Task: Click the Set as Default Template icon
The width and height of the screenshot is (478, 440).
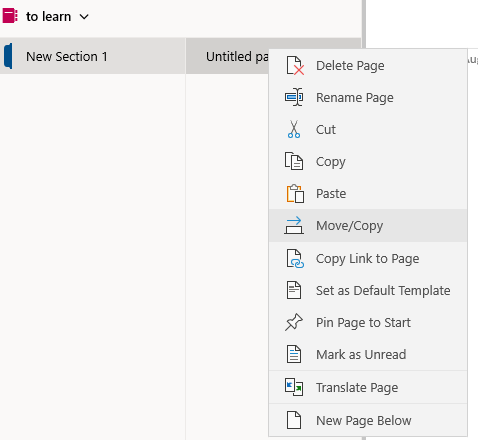Action: [294, 290]
